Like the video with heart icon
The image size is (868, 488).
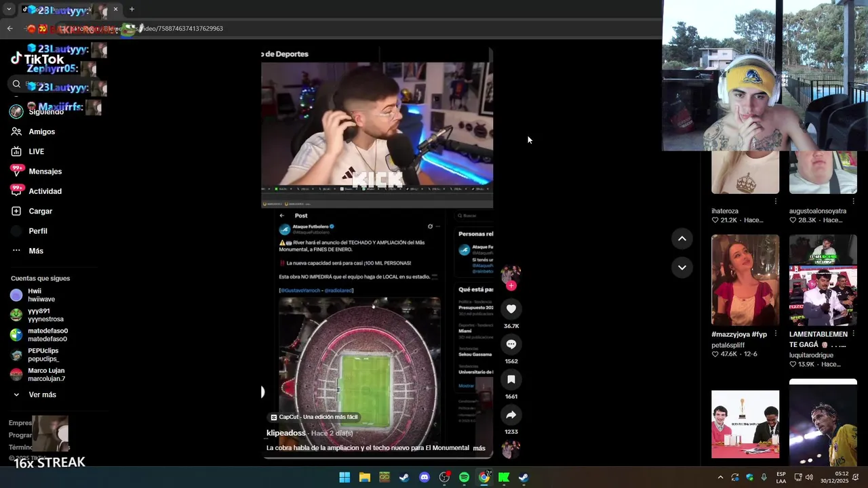click(511, 309)
